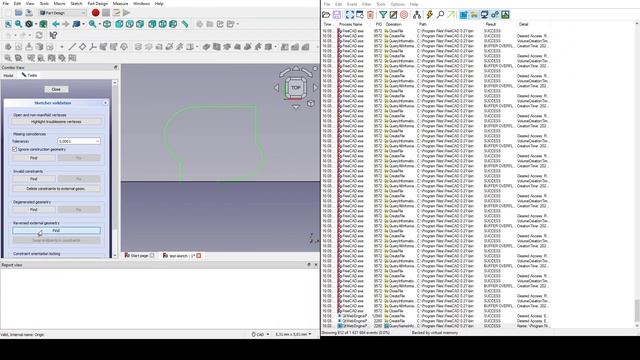Open highlight editor in Process Monitor
Image resolution: width=640 pixels, height=360 pixels.
point(393,15)
